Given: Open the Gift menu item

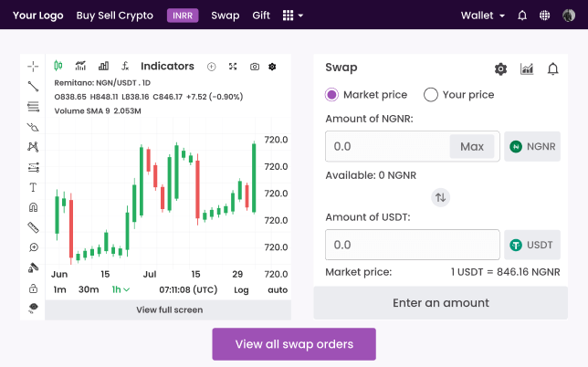Looking at the screenshot, I should [x=261, y=16].
